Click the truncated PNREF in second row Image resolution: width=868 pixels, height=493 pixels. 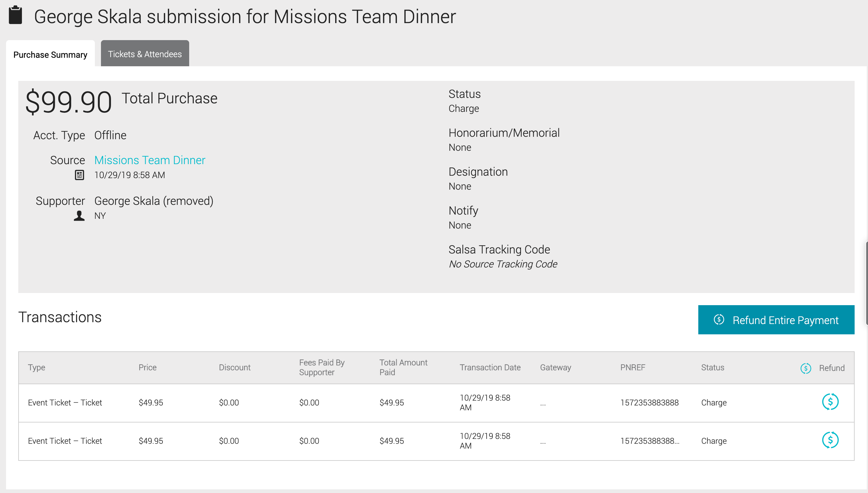pos(649,441)
